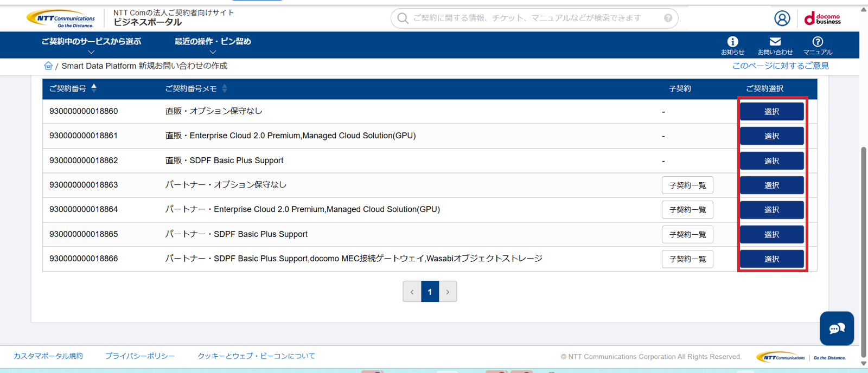Expand 最近の操作・ピン留め menu
The width and height of the screenshot is (868, 373).
pos(213,45)
